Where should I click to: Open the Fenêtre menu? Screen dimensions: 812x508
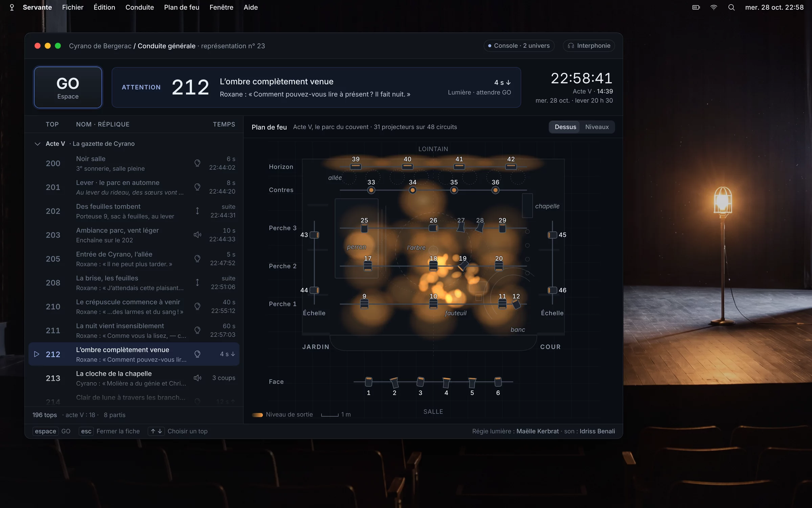click(x=221, y=7)
